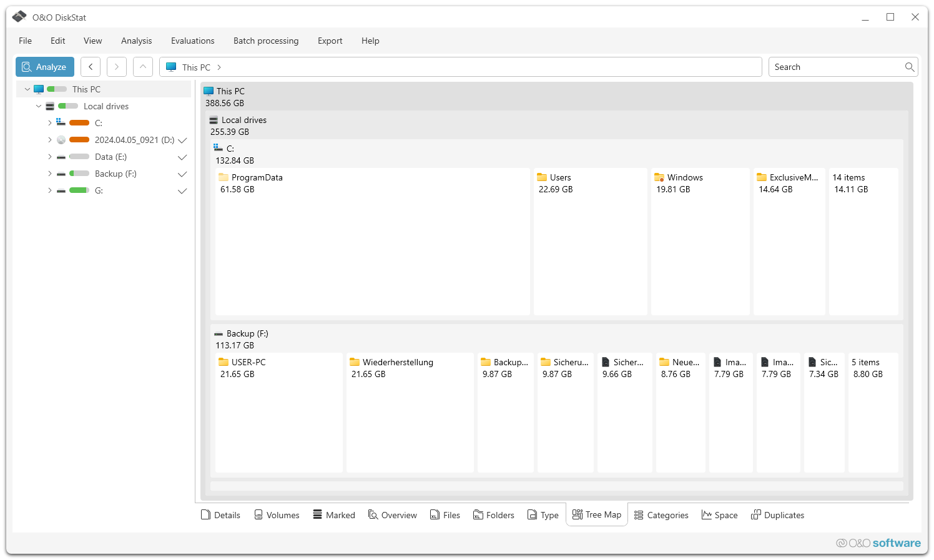Image resolution: width=934 pixels, height=560 pixels.
Task: Click the Analyze button
Action: [44, 67]
